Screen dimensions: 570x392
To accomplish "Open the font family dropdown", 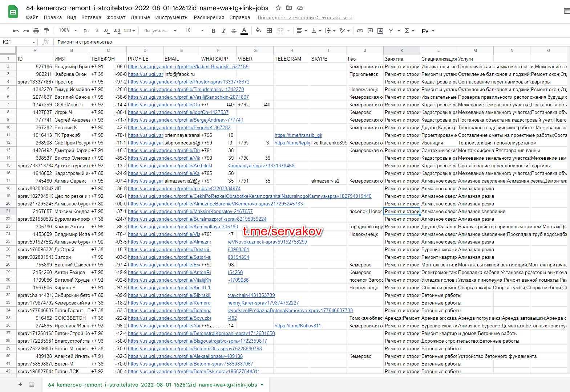I will (x=160, y=30).
